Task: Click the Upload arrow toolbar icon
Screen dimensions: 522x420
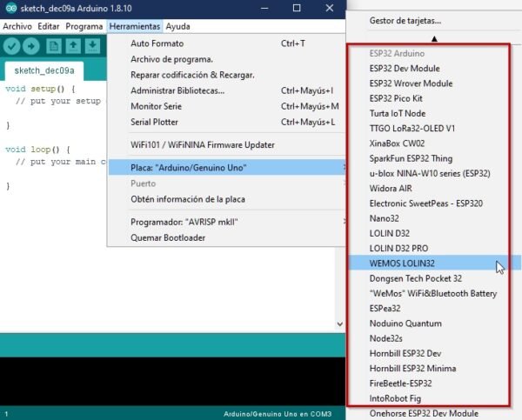Action: [31, 46]
